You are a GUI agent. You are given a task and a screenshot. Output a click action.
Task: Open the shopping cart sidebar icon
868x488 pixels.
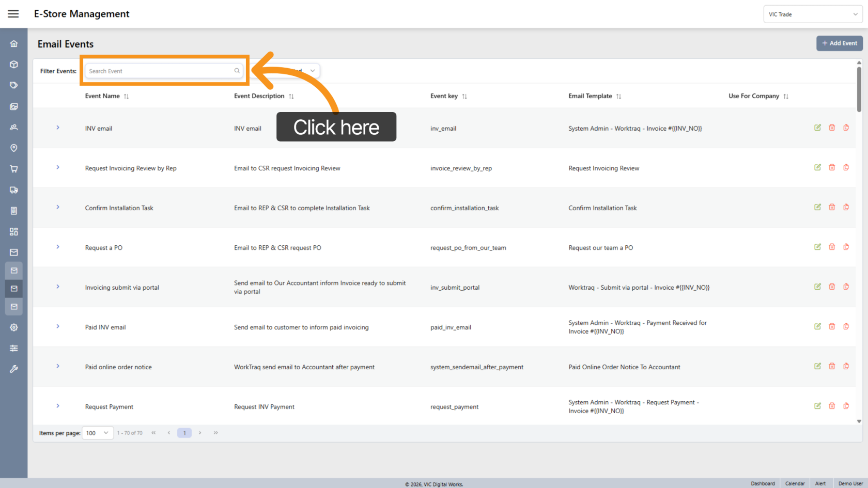pyautogui.click(x=14, y=169)
